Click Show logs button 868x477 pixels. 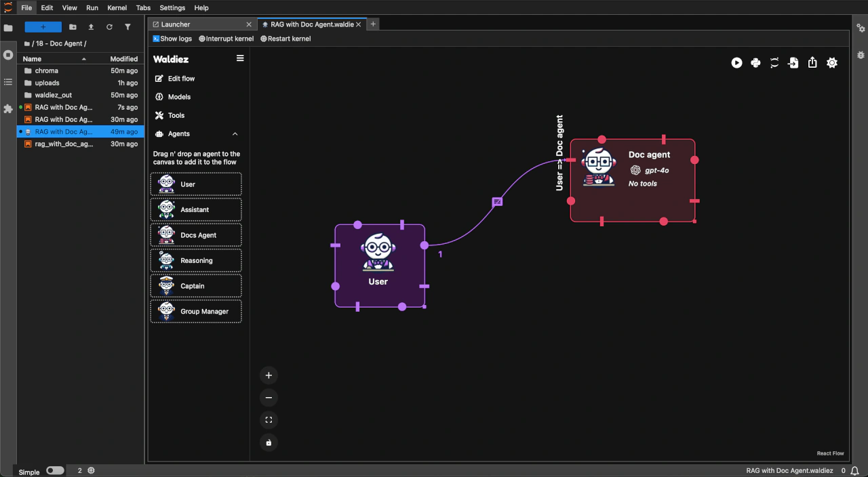[x=172, y=39]
